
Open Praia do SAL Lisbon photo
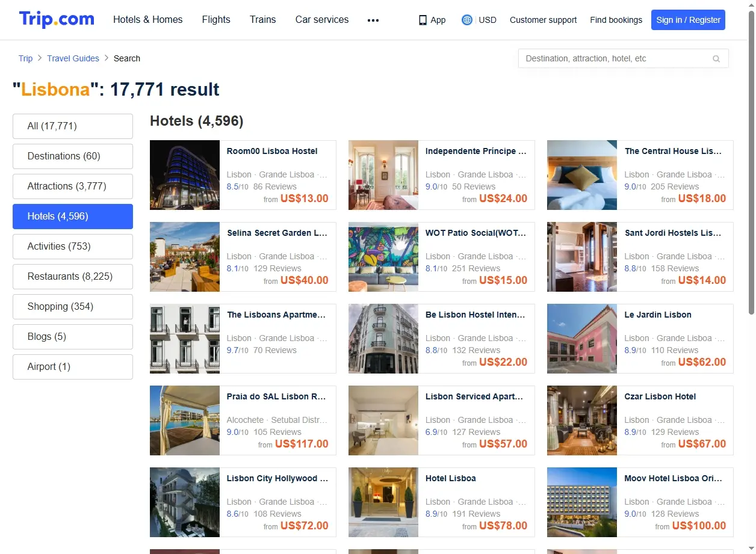click(x=185, y=420)
